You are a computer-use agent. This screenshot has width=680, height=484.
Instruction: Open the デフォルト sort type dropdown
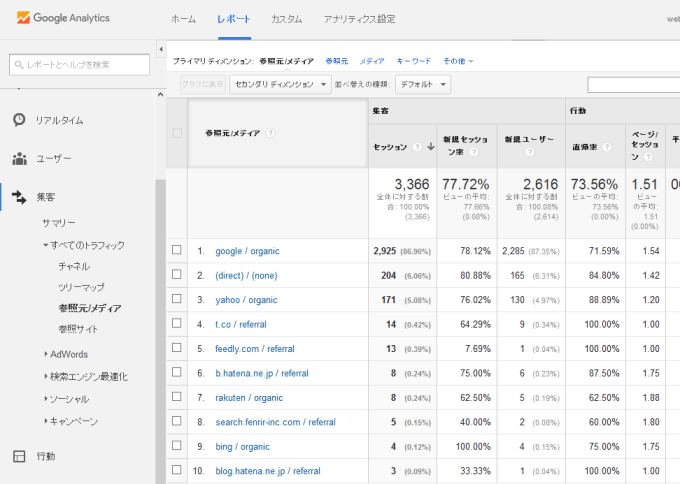[423, 85]
